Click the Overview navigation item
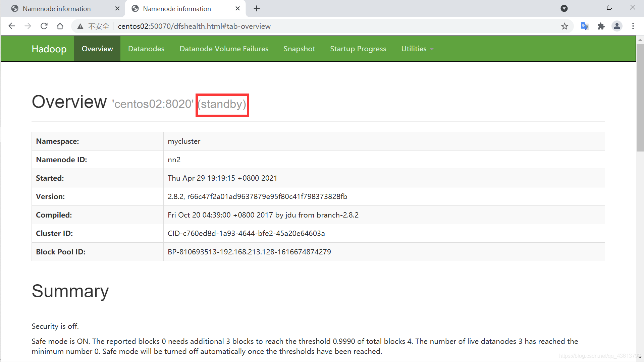 98,49
